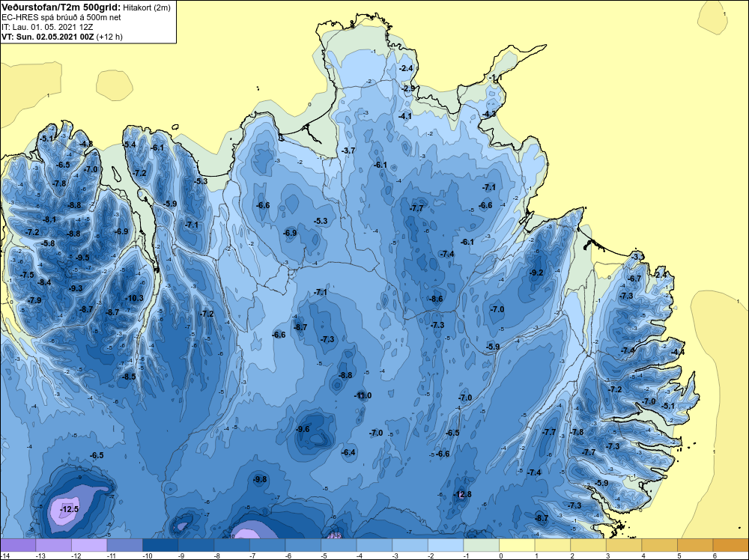The width and height of the screenshot is (749, 560).
Task: Click the -8.1 temperature label
Action: (49, 219)
